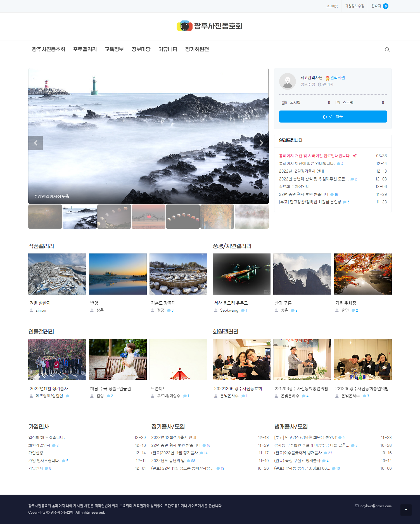Go to previous slide with left arrow
Viewport: 420px width, 524px height.
pyautogui.click(x=35, y=143)
